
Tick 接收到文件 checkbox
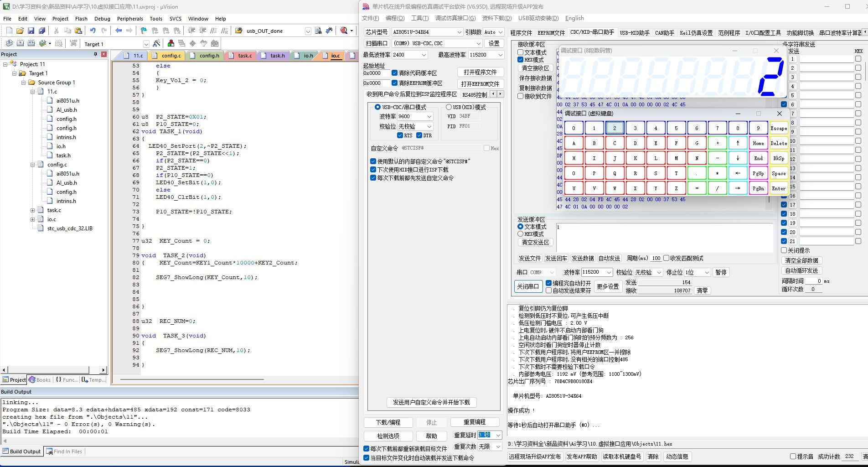click(x=520, y=96)
